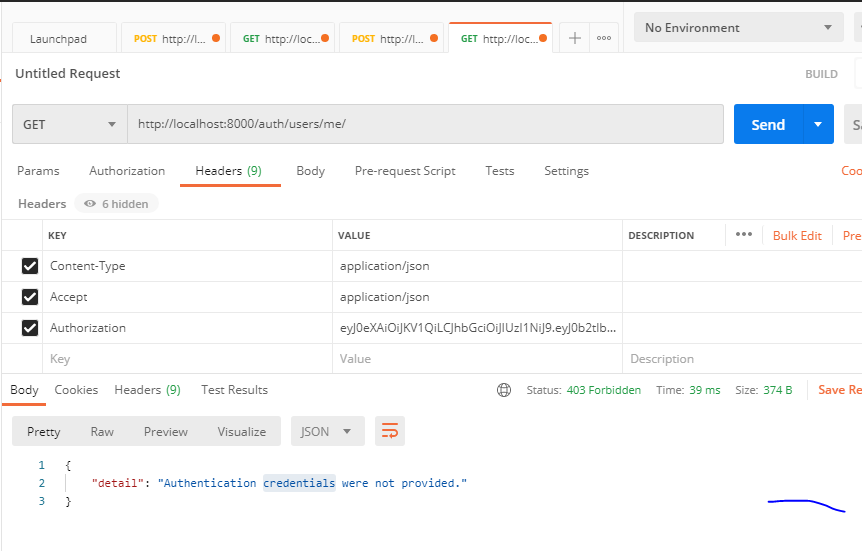This screenshot has width=862, height=551.
Task: Open the request Authorization tab
Action: point(127,171)
